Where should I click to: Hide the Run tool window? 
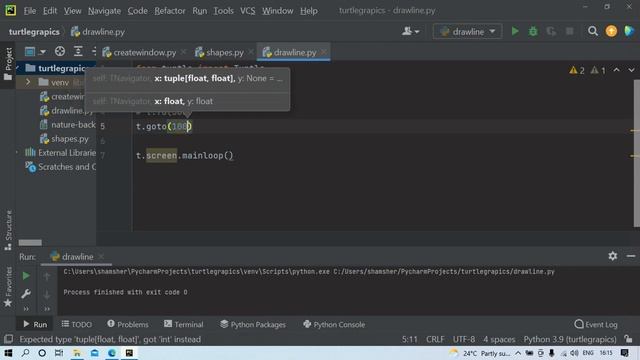(631, 256)
